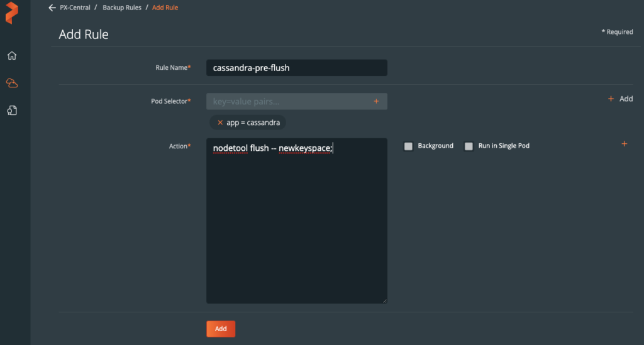Click the + Add link on the right
The width and height of the screenshot is (644, 345).
click(620, 99)
